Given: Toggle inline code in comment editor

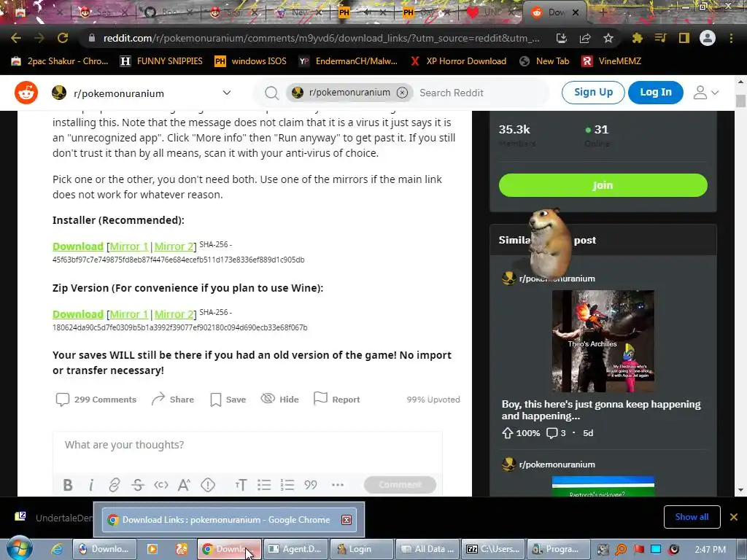Looking at the screenshot, I should 161,485.
